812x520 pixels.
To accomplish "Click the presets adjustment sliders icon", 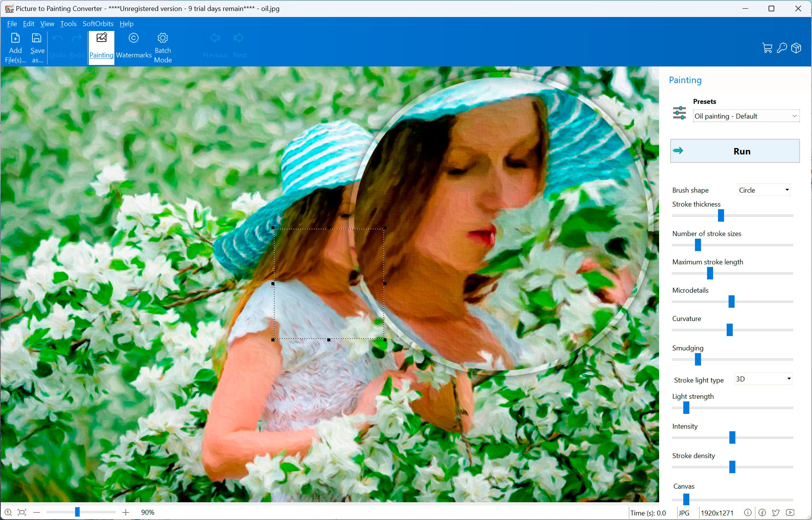I will pos(679,113).
